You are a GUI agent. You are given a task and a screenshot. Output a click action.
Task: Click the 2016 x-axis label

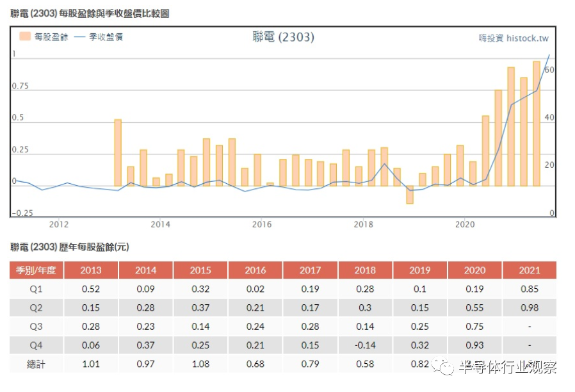tap(262, 224)
